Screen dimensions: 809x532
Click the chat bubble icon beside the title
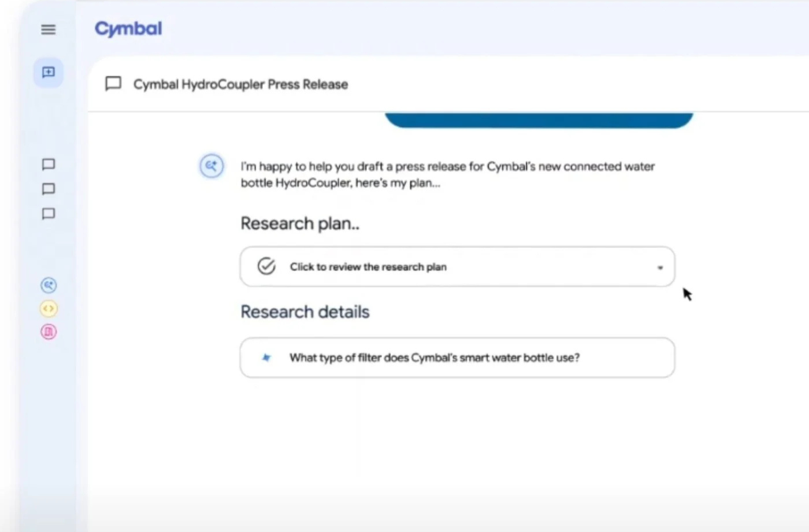click(x=113, y=84)
